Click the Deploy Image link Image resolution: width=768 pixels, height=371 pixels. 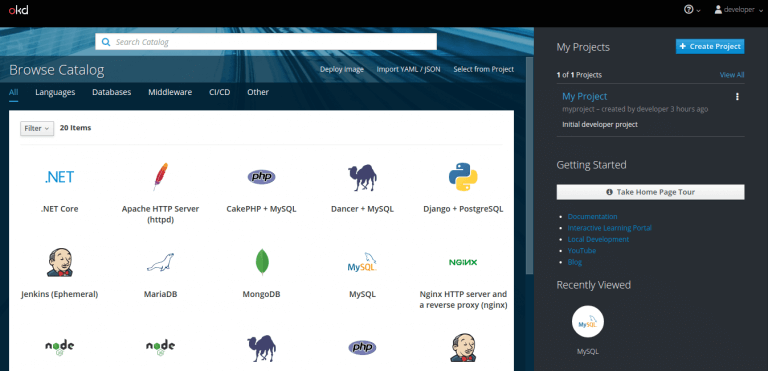tap(342, 70)
